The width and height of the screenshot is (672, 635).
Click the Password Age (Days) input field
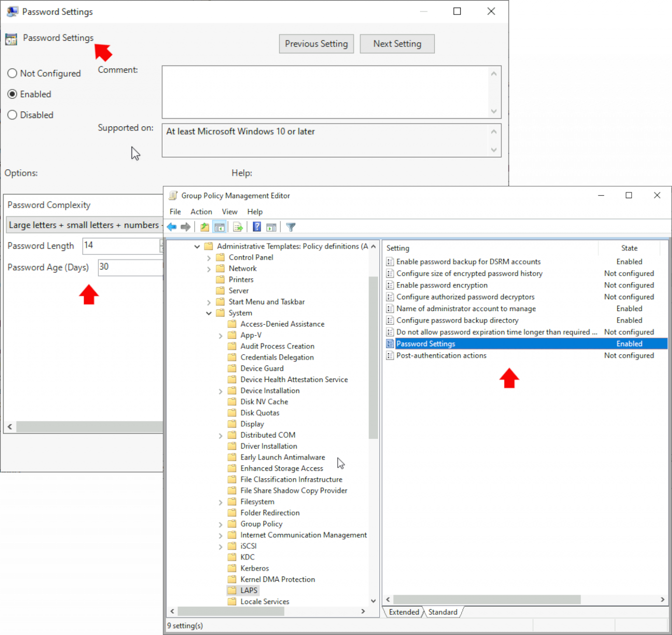click(x=130, y=267)
